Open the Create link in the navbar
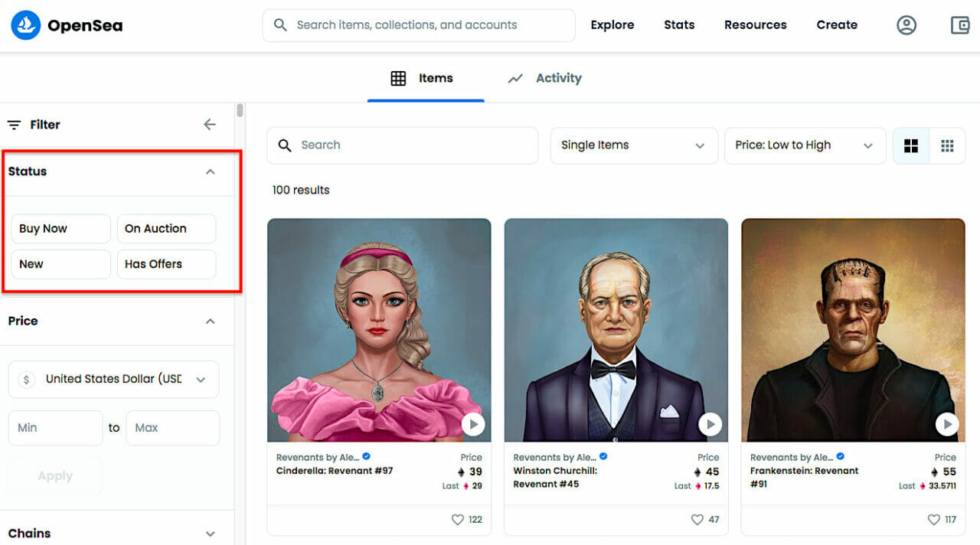 [836, 25]
